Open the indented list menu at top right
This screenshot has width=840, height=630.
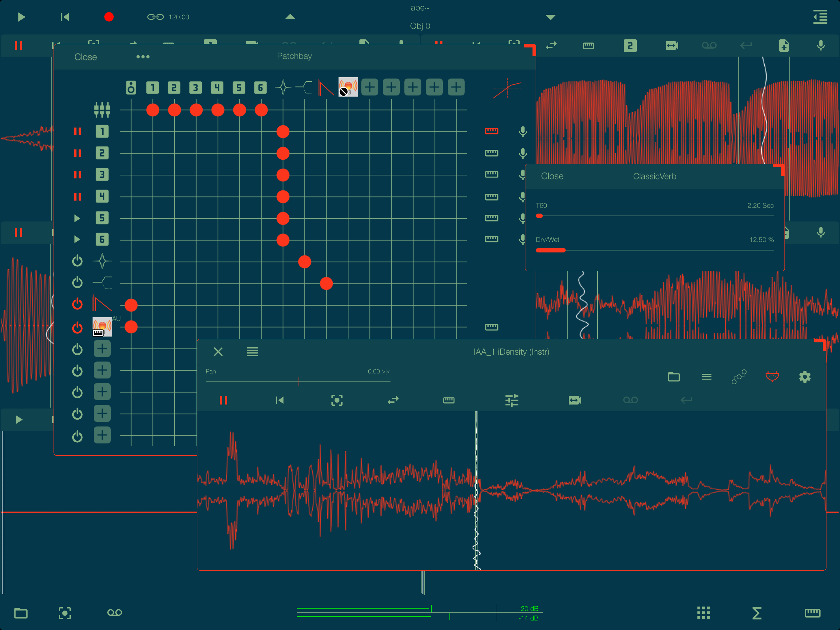pos(820,17)
